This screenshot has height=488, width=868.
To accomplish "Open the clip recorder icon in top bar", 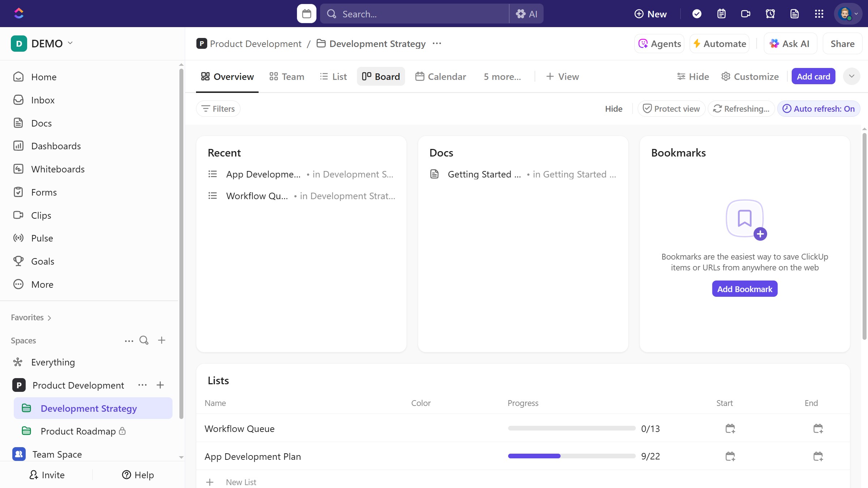I will click(746, 14).
